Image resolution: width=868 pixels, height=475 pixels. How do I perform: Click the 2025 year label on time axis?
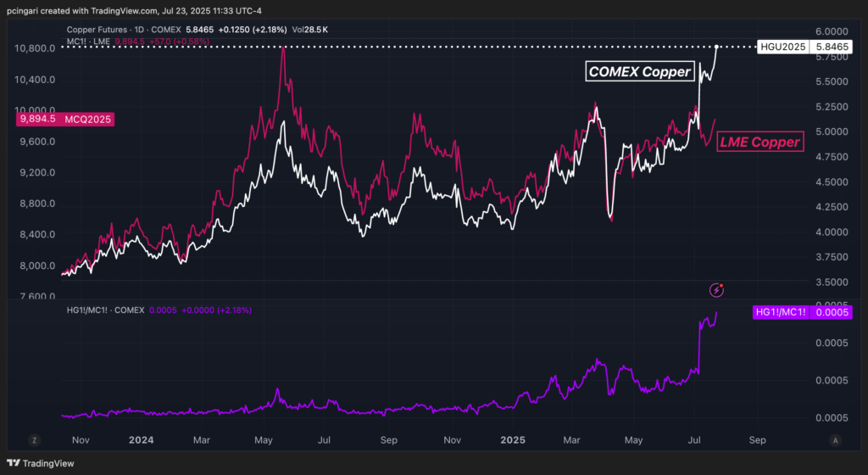click(513, 440)
